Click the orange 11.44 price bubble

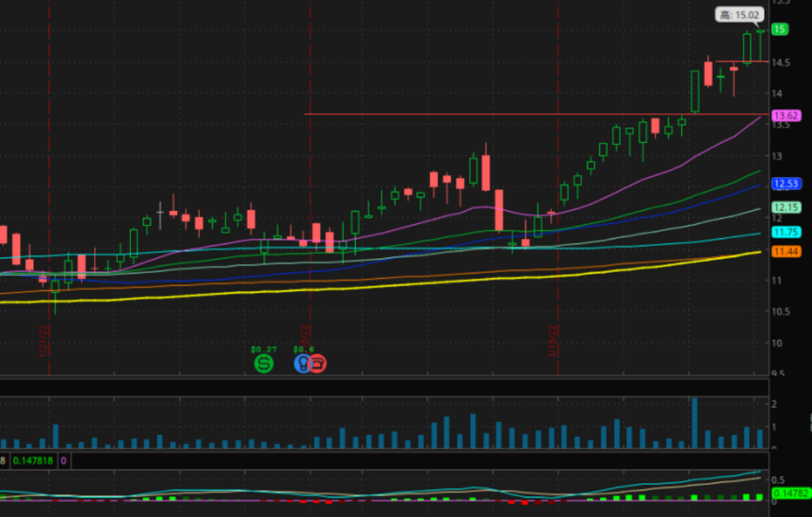pos(786,252)
